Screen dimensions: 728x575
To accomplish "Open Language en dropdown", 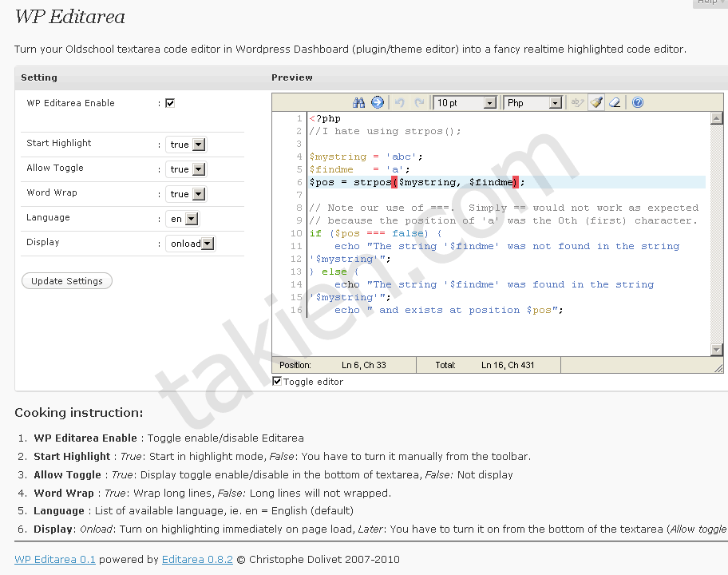I will pos(183,219).
